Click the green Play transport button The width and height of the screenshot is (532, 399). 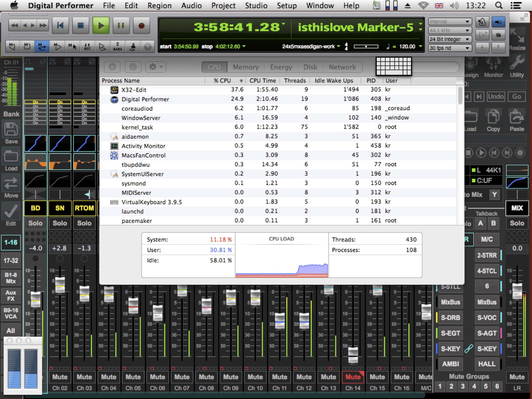(x=101, y=25)
